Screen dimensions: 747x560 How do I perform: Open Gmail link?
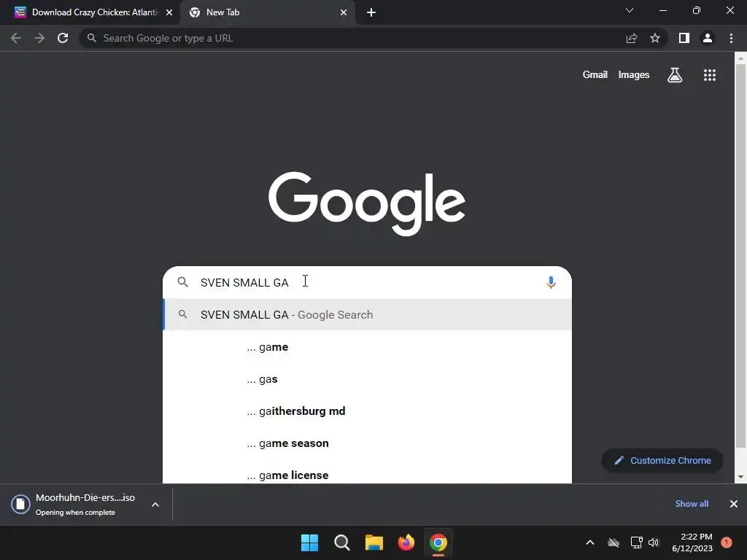pos(595,75)
